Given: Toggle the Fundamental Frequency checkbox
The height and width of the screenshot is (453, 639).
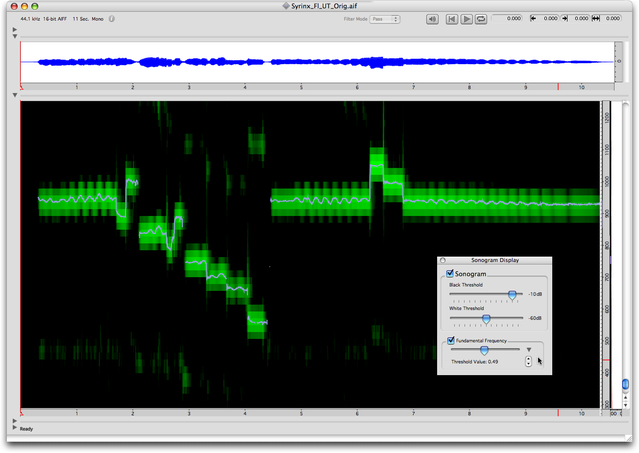Looking at the screenshot, I should [451, 340].
